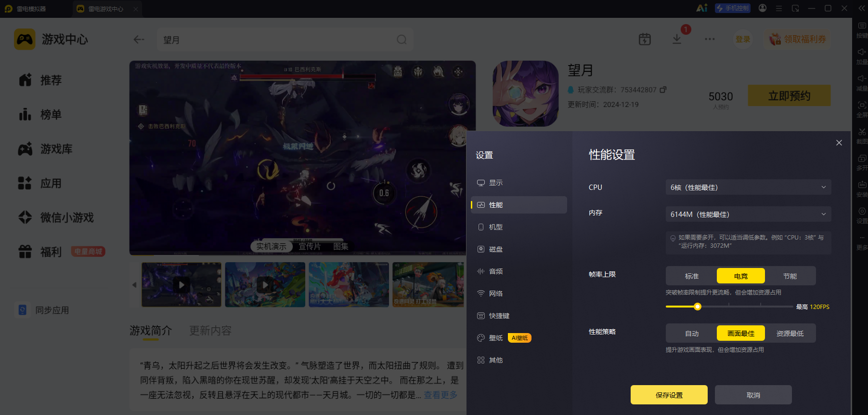Set frame rate limit to 节能
The width and height of the screenshot is (868, 415).
coord(790,276)
